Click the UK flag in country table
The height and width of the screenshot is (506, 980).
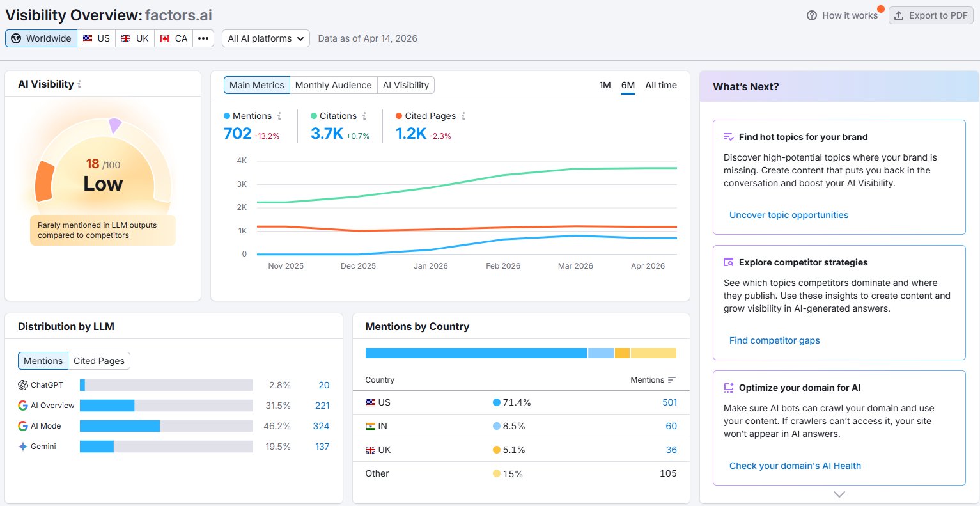point(371,450)
